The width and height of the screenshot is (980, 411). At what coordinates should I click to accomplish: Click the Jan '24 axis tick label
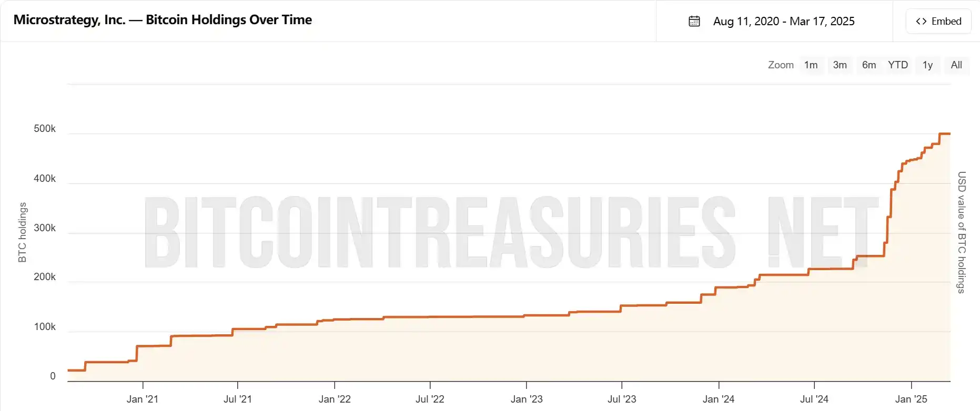click(x=719, y=399)
